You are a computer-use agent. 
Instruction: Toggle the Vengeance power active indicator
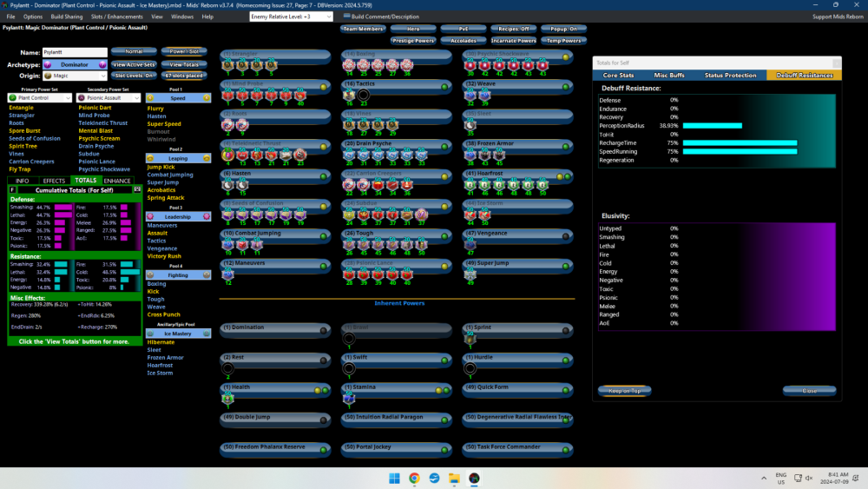(566, 236)
